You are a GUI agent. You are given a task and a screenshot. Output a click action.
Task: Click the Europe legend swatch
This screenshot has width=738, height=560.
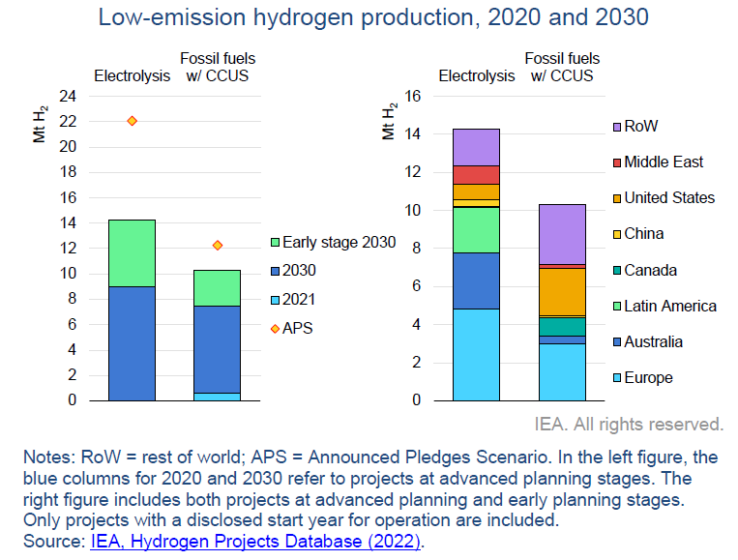coord(616,378)
